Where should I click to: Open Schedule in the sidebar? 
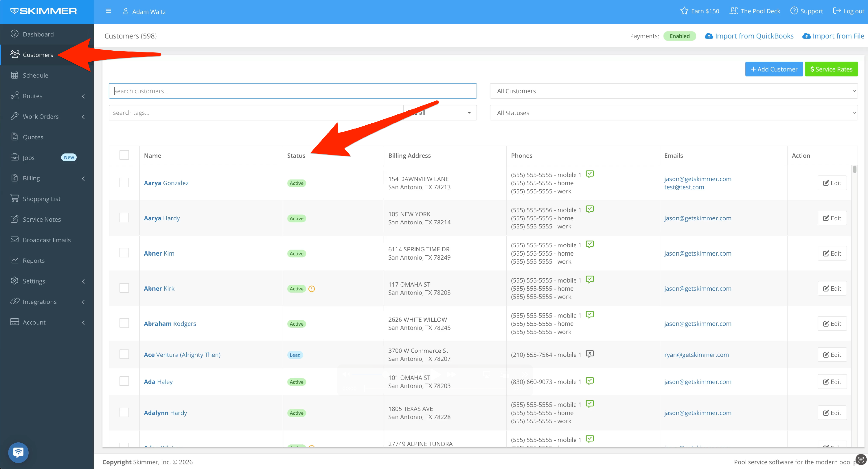(35, 75)
